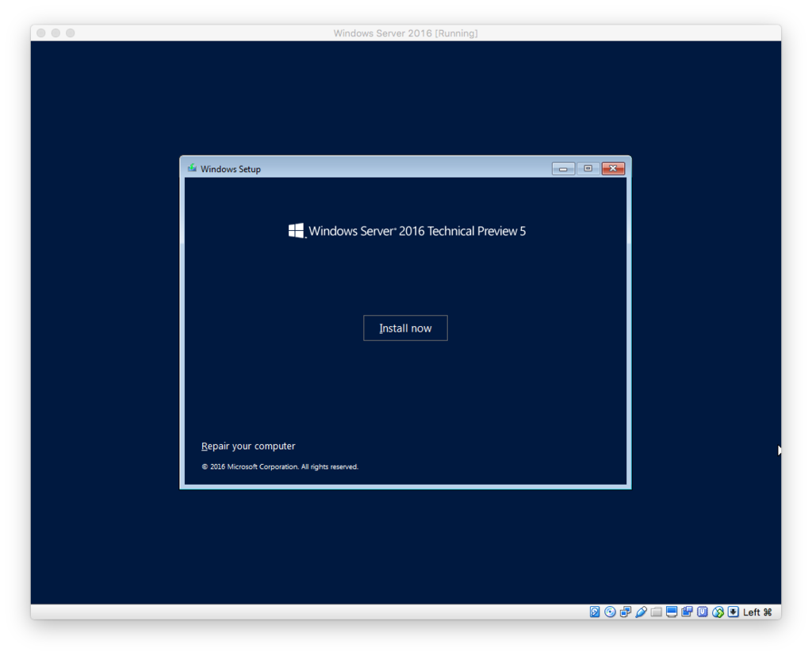
Task: Click the shared folders status icon
Action: pyautogui.click(x=656, y=612)
